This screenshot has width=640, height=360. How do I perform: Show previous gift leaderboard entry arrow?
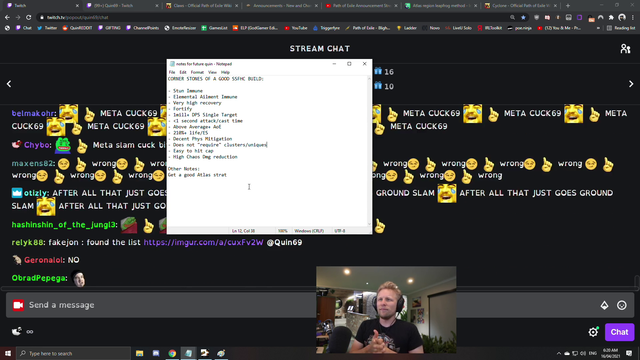[x=9, y=84]
